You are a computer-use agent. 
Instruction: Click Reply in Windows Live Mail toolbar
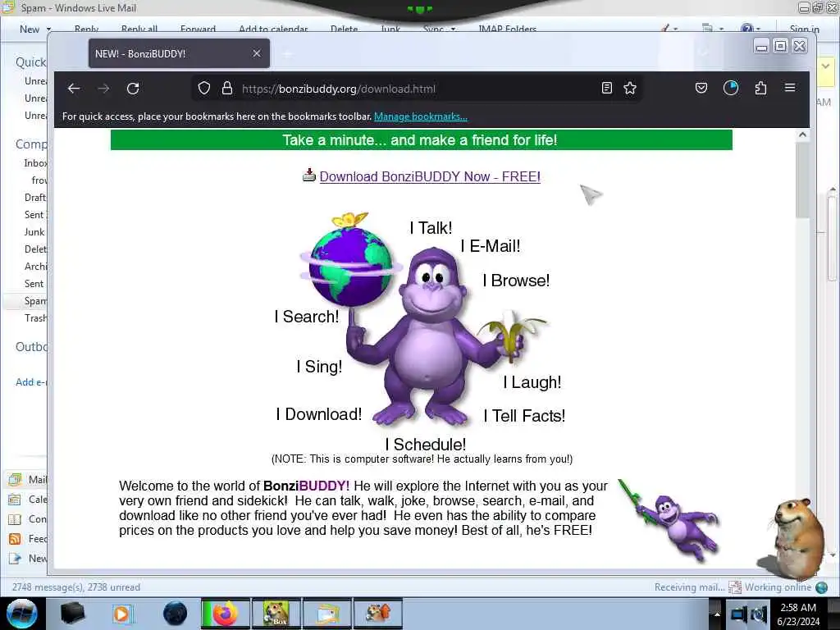tap(86, 29)
